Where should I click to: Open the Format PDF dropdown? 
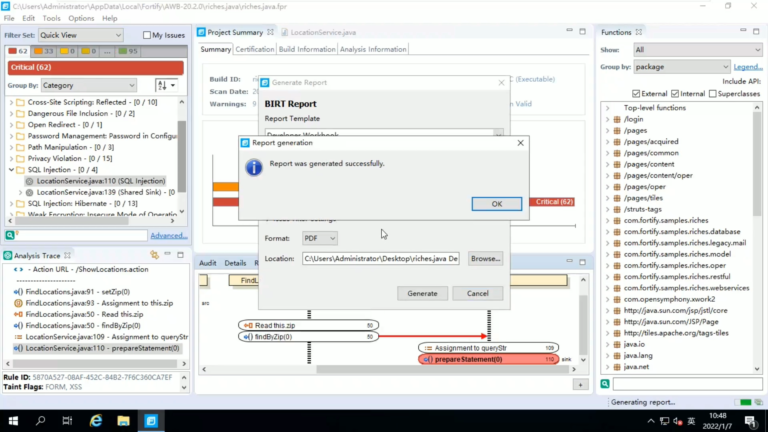[x=320, y=238]
